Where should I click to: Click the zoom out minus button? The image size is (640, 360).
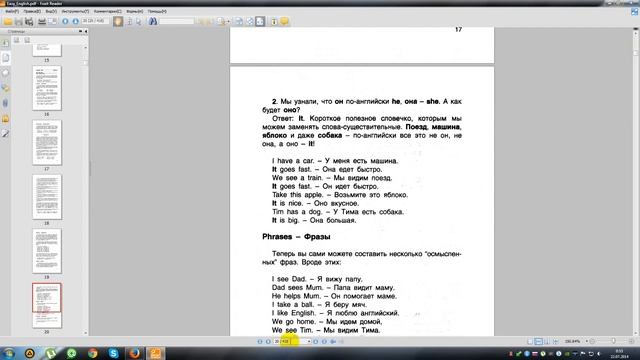point(592,341)
